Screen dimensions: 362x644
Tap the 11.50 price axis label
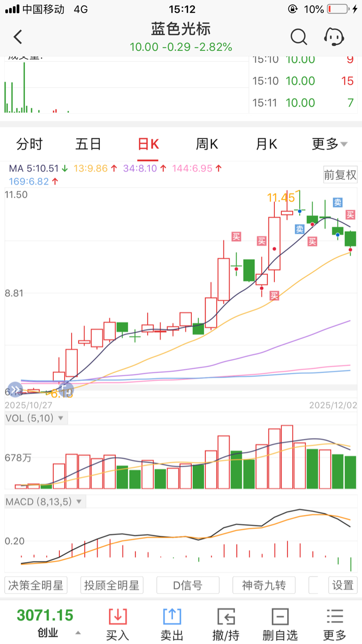pyautogui.click(x=16, y=194)
